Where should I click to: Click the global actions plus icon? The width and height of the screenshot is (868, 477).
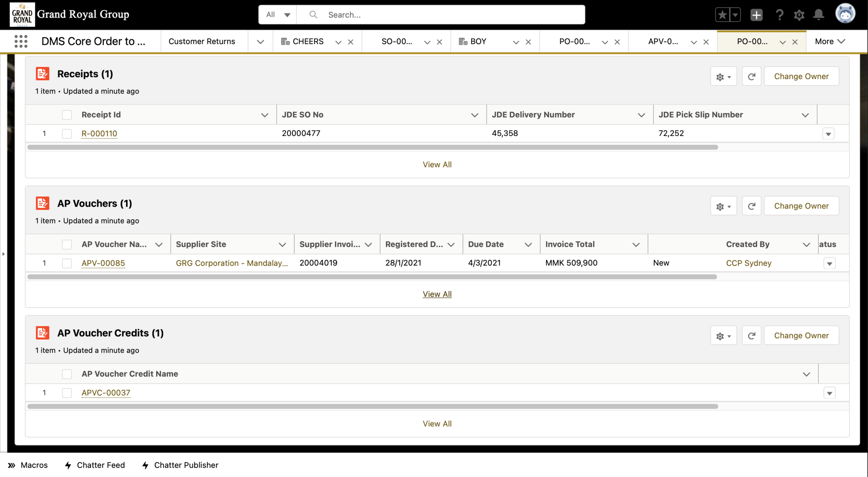pyautogui.click(x=756, y=14)
